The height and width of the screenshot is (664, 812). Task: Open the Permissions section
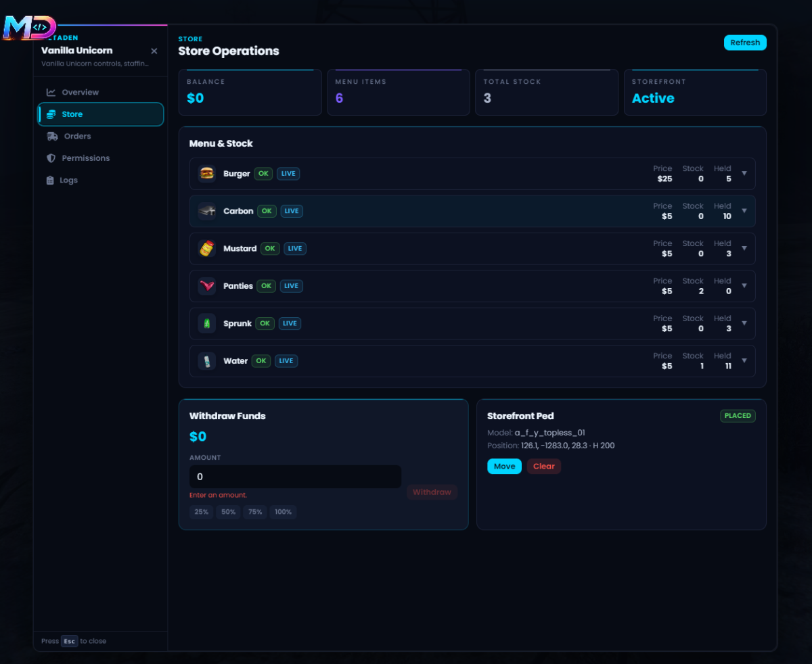(100, 158)
